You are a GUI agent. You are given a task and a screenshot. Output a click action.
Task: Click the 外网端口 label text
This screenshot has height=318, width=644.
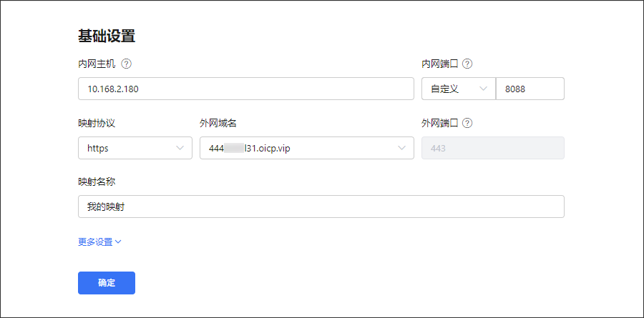coord(439,123)
